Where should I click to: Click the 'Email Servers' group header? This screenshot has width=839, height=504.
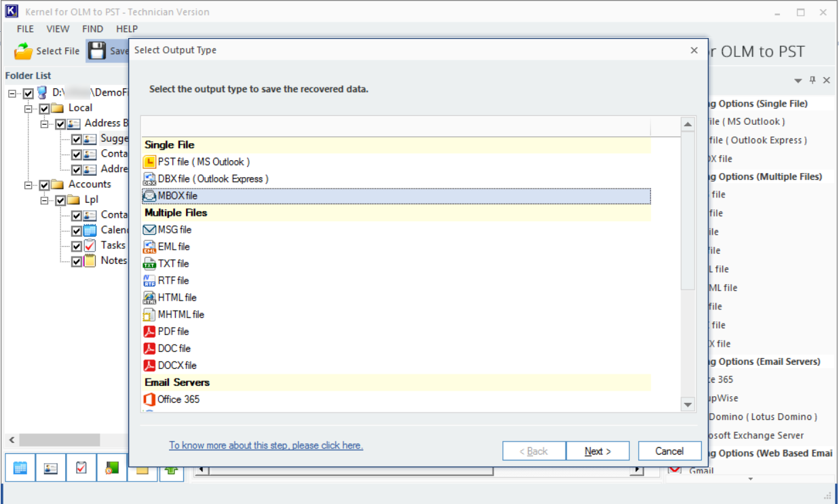coord(396,383)
